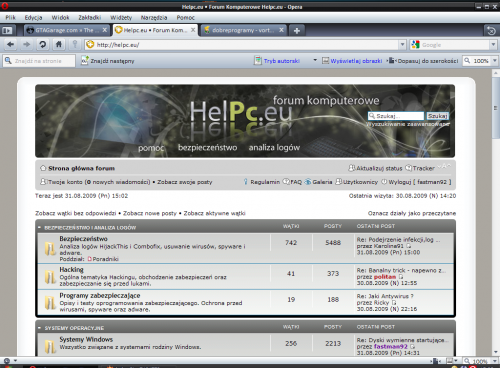
Task: Close the GTAGarage.com tab
Action: [105, 30]
